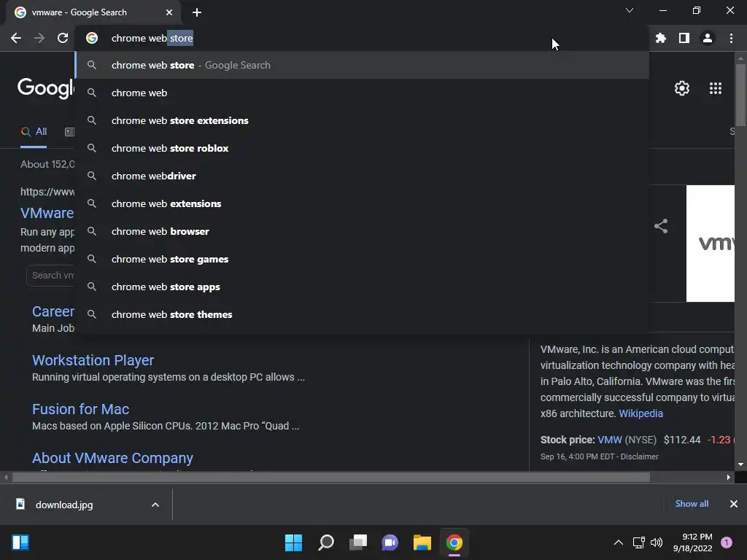Open File Explorer from taskbar

click(x=422, y=542)
